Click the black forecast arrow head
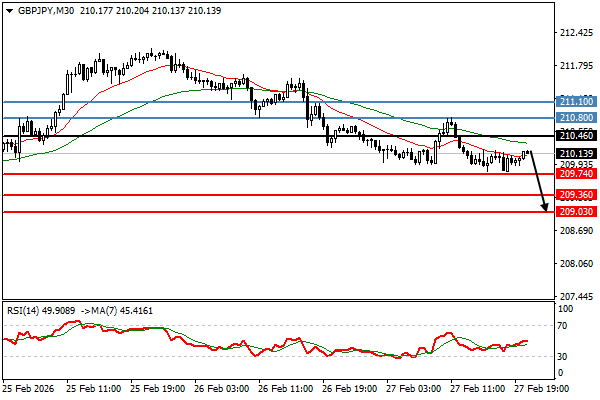Image resolution: width=600 pixels, height=400 pixels. click(545, 208)
